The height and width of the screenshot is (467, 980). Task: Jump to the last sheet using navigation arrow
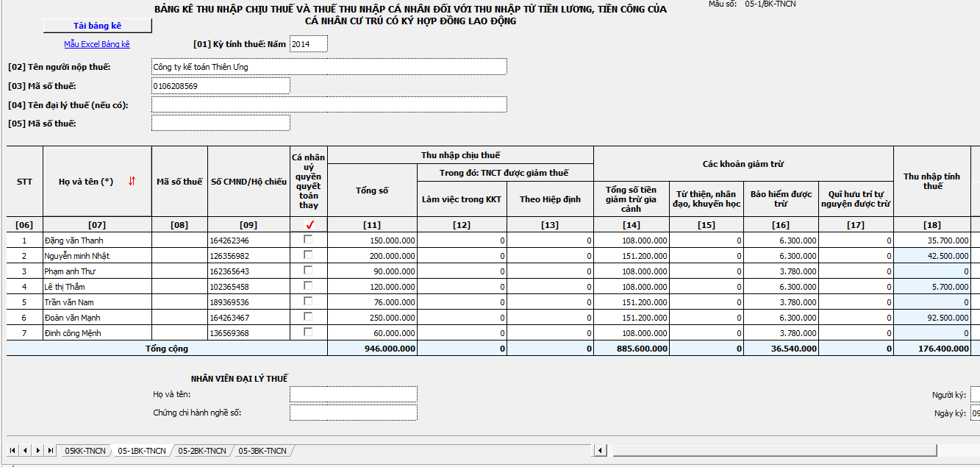click(x=50, y=450)
